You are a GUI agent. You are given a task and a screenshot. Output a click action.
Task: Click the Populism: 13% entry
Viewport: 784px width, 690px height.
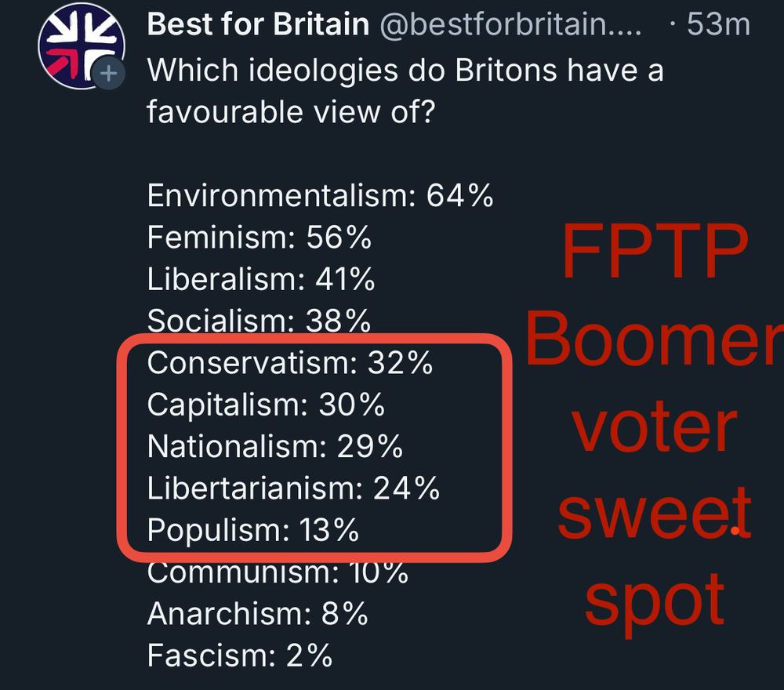pyautogui.click(x=253, y=531)
